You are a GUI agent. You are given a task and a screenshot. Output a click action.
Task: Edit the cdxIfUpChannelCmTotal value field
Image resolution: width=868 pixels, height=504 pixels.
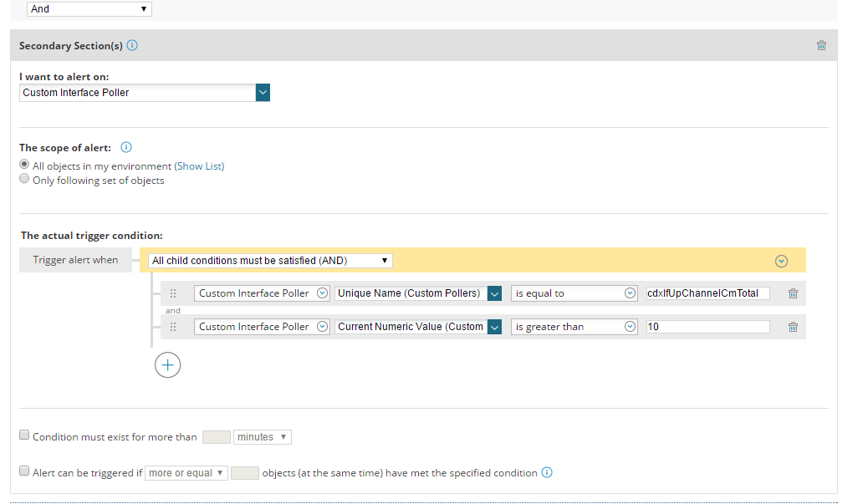pyautogui.click(x=708, y=293)
